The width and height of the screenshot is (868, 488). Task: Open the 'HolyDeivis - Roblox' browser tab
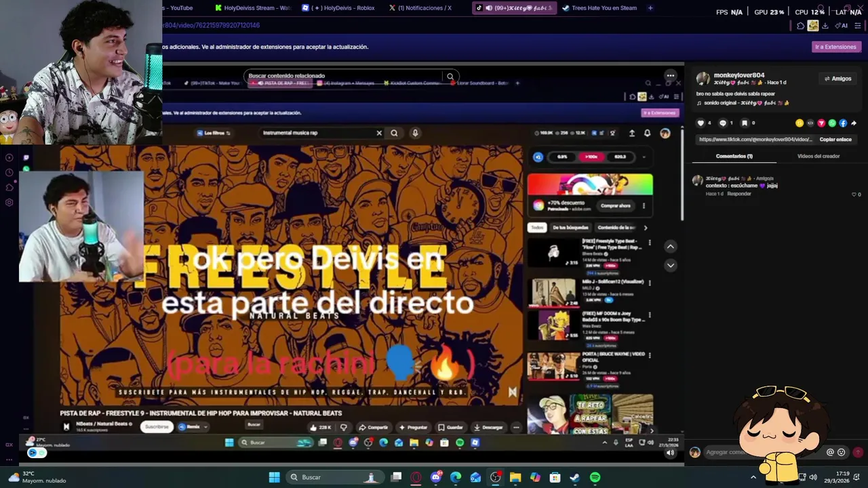(339, 8)
